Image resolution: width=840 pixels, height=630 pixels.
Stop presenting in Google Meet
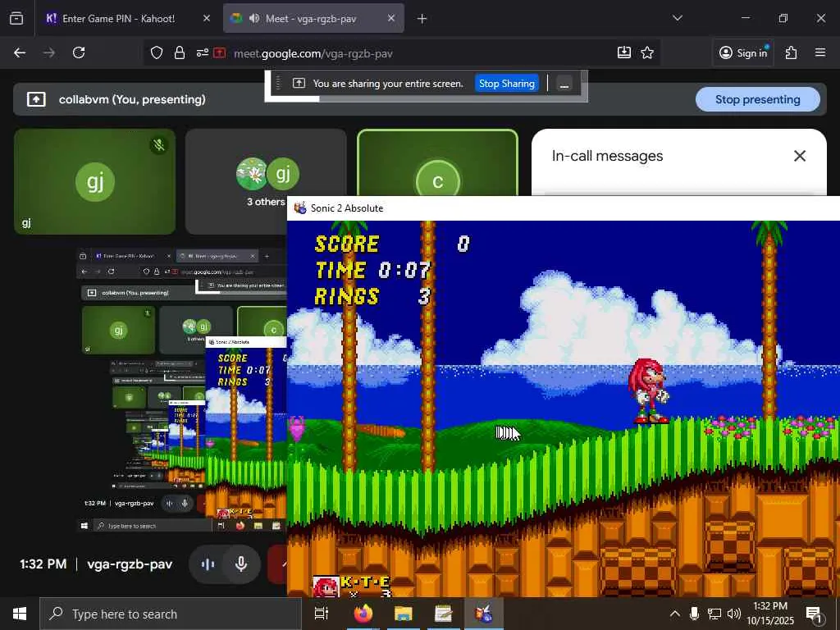757,99
